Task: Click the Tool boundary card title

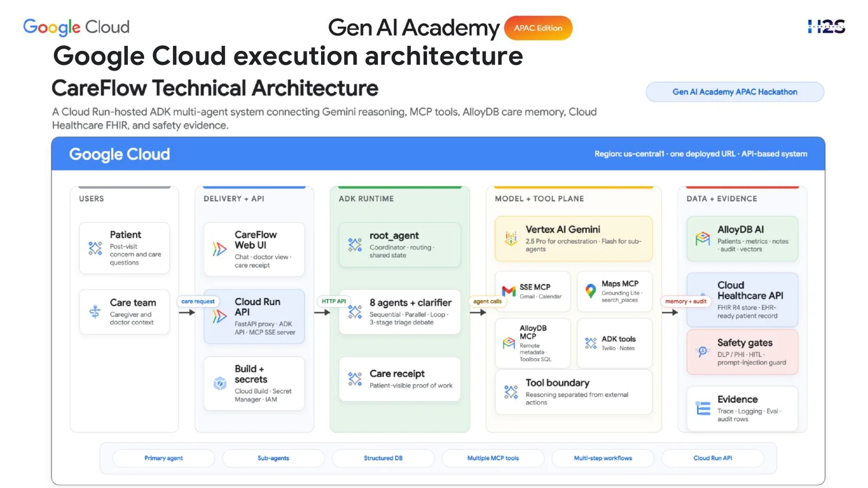Action: 557,383
